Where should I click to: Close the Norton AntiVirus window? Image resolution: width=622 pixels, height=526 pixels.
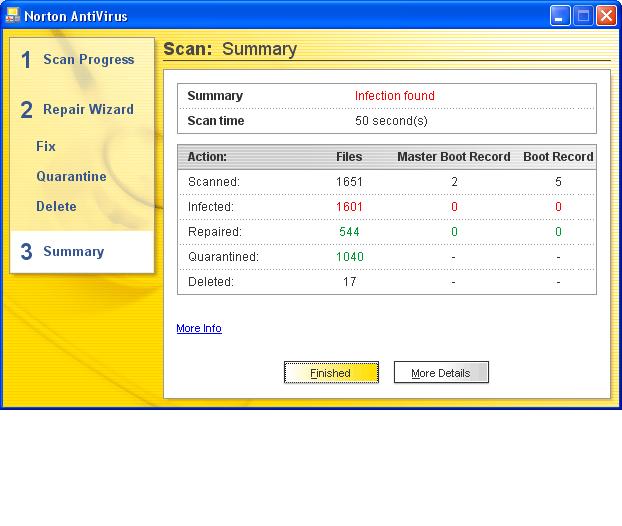point(606,16)
